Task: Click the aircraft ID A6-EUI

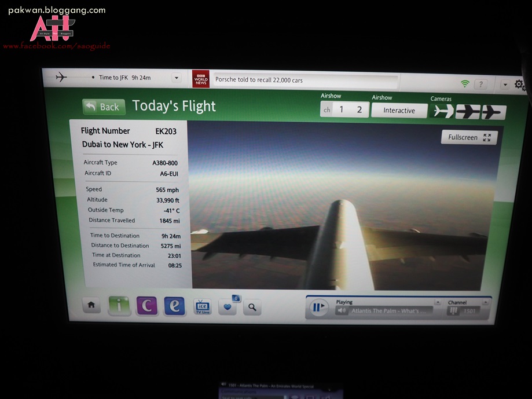Action: click(x=169, y=174)
